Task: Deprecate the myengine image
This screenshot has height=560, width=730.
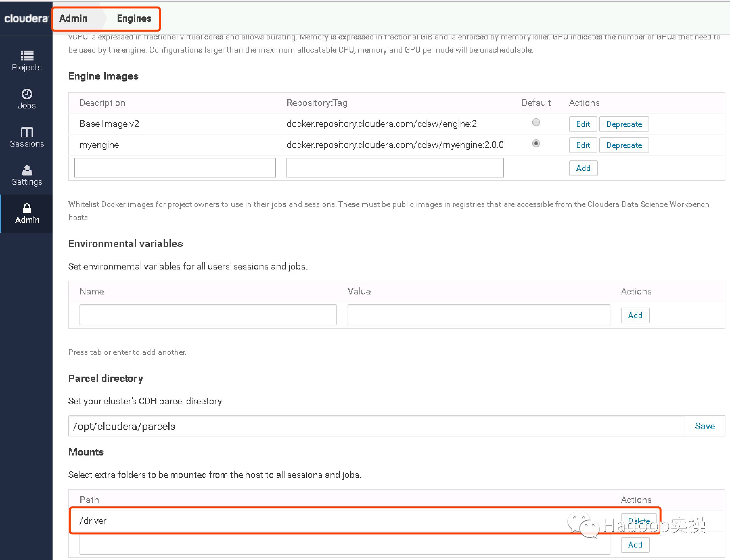Action: [624, 145]
